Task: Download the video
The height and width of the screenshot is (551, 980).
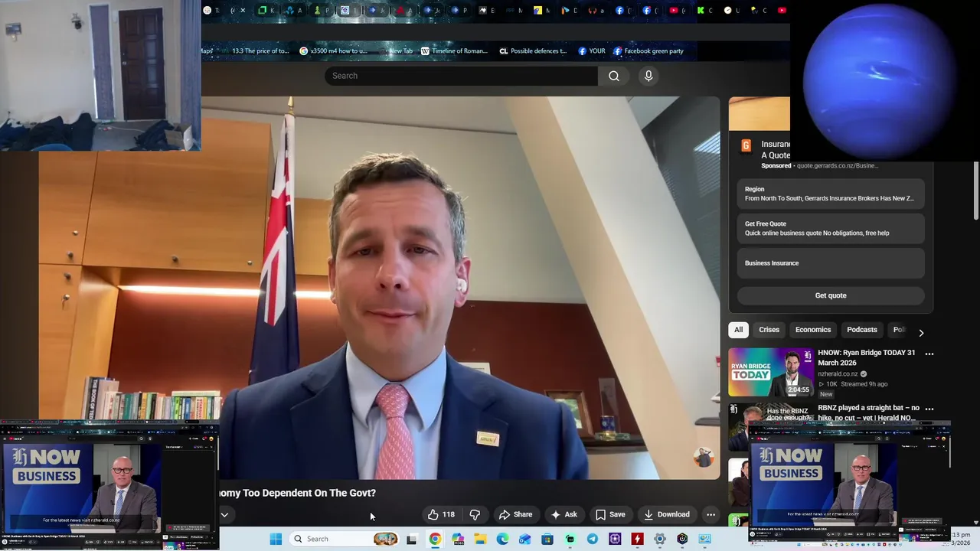Action: [x=667, y=514]
